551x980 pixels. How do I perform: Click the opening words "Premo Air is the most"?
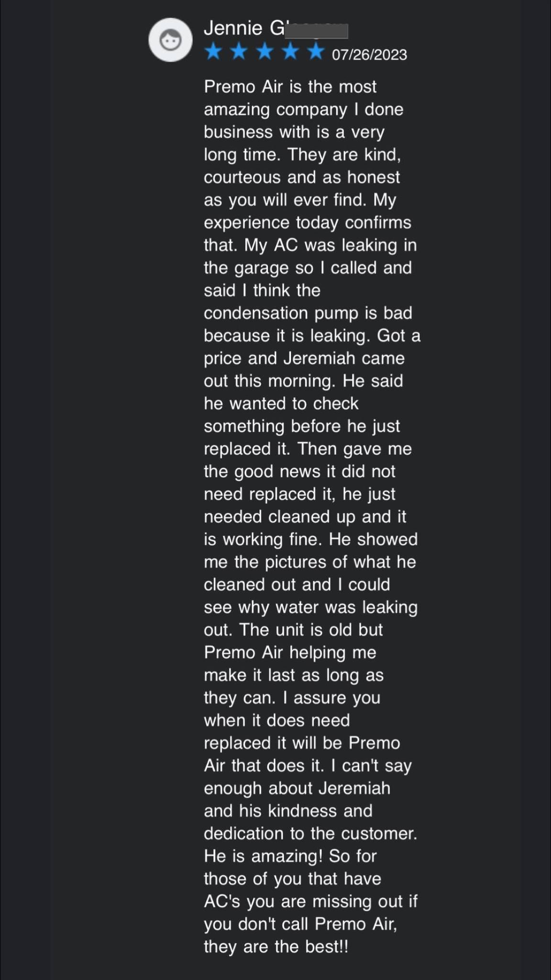290,87
